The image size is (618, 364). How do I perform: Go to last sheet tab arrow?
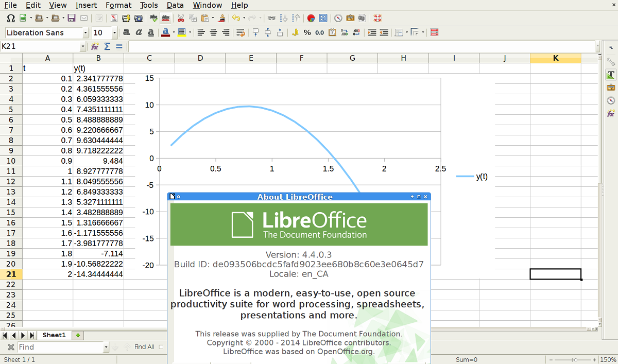click(31, 335)
